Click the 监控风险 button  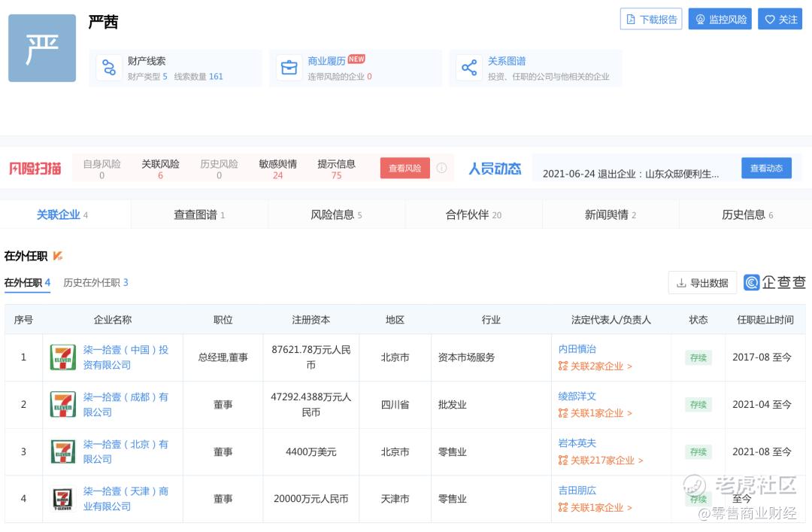720,20
